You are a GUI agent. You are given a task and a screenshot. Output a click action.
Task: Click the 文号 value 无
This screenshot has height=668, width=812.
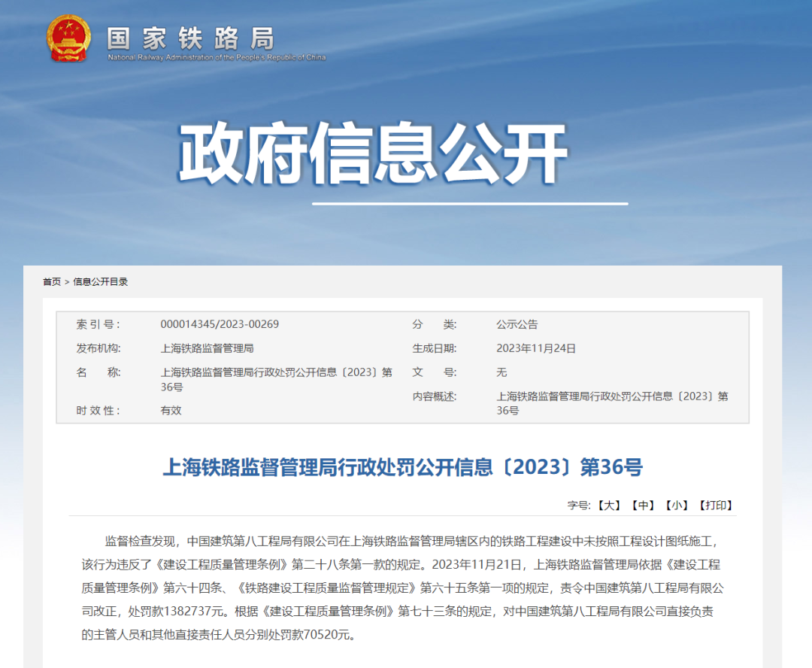(501, 372)
